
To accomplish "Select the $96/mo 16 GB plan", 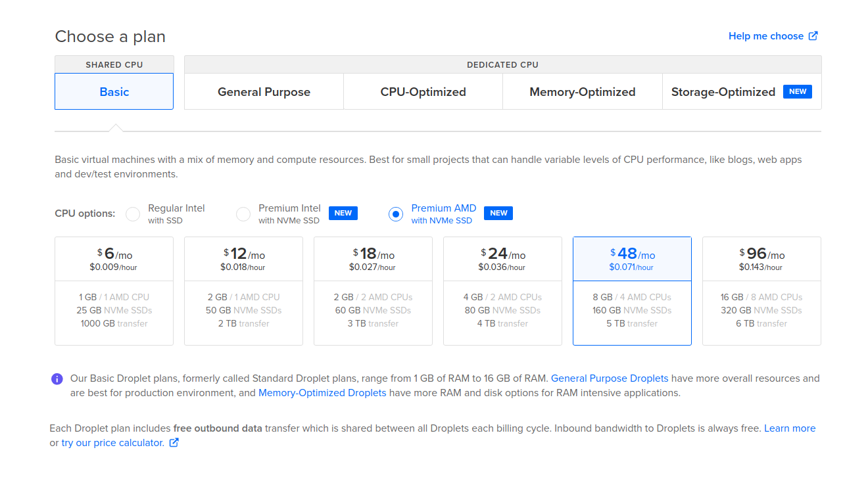I will coord(761,290).
